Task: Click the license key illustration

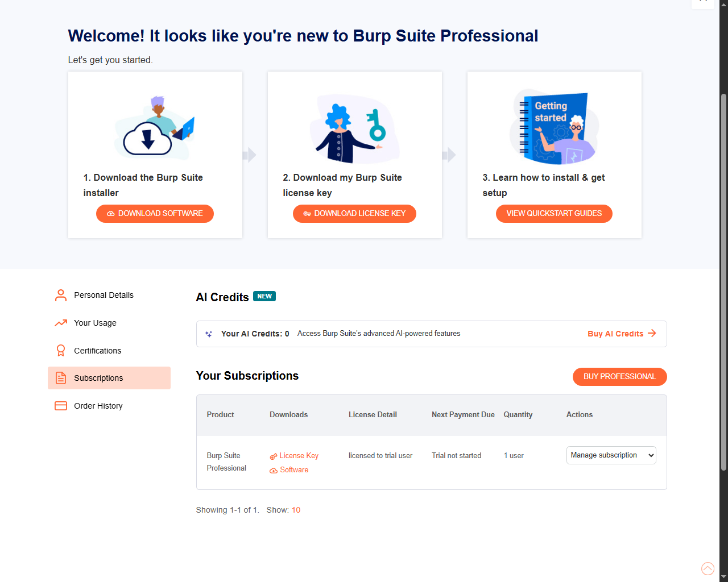Action: click(354, 129)
